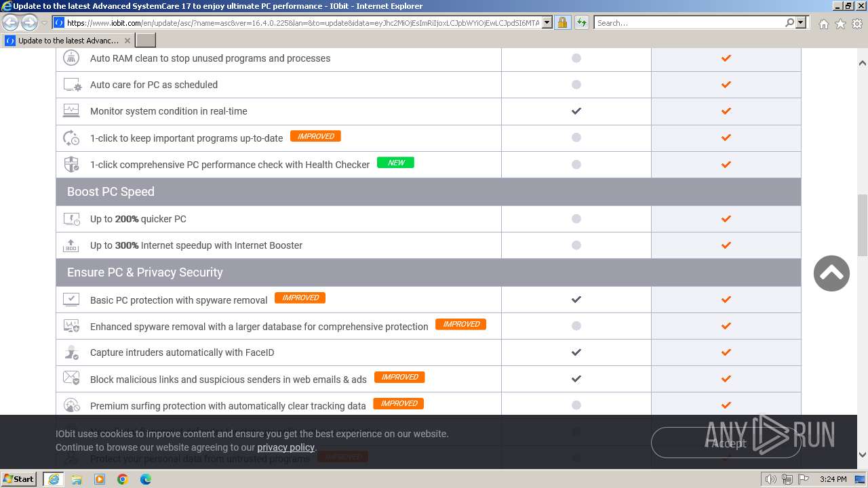Open the privacy policy link

pyautogui.click(x=285, y=447)
